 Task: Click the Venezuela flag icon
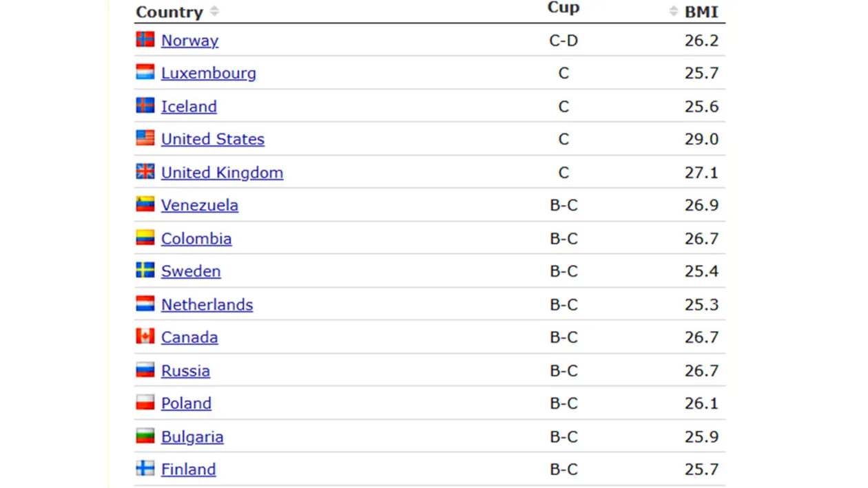pyautogui.click(x=145, y=204)
